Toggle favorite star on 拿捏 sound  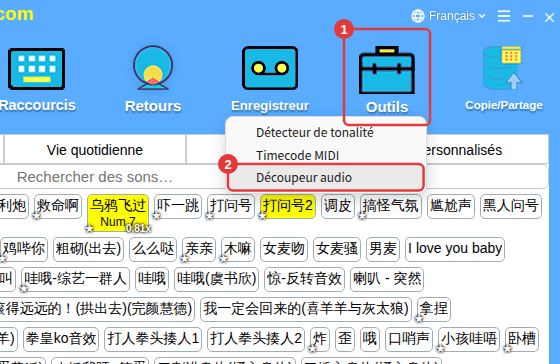pos(419,318)
